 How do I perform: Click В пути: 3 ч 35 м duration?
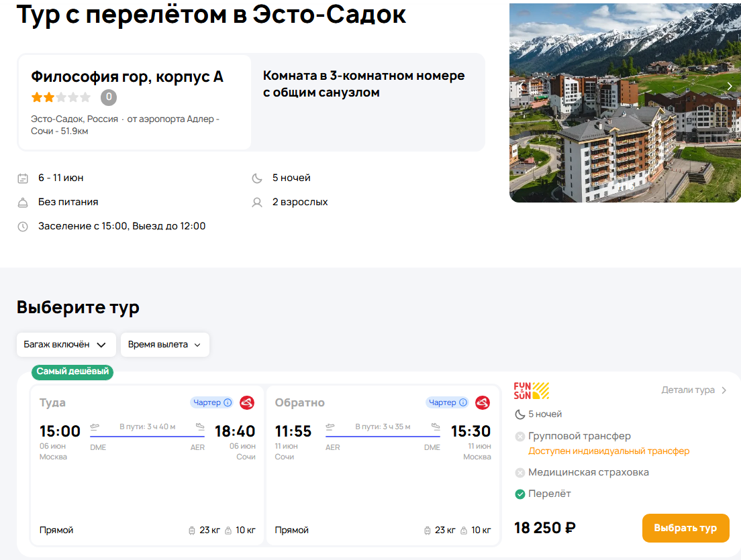pos(383,427)
